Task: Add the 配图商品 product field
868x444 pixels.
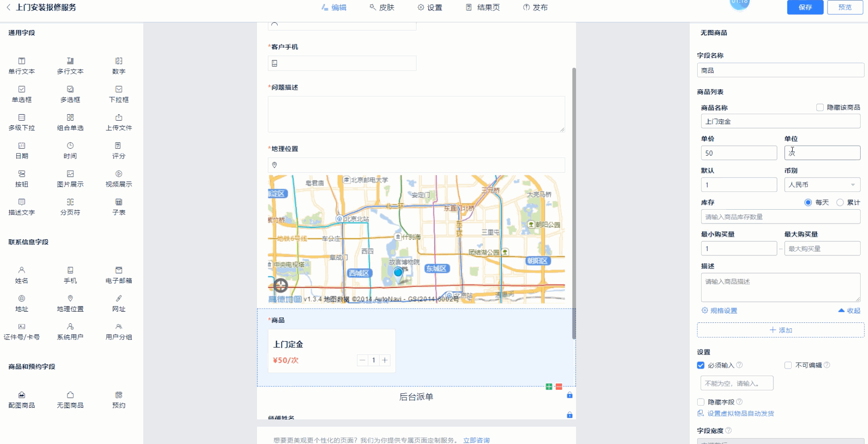Action: click(22, 395)
